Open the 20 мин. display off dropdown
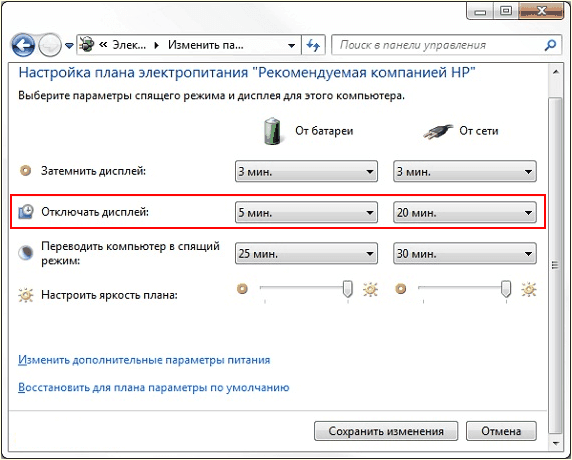 click(x=465, y=212)
